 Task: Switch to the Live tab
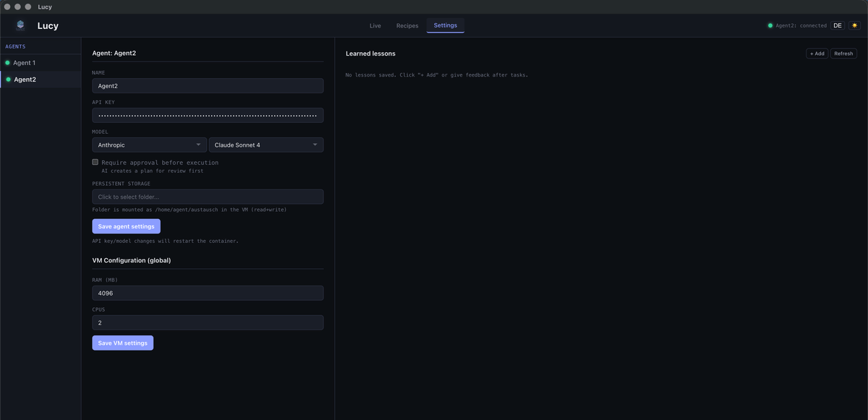click(x=375, y=25)
